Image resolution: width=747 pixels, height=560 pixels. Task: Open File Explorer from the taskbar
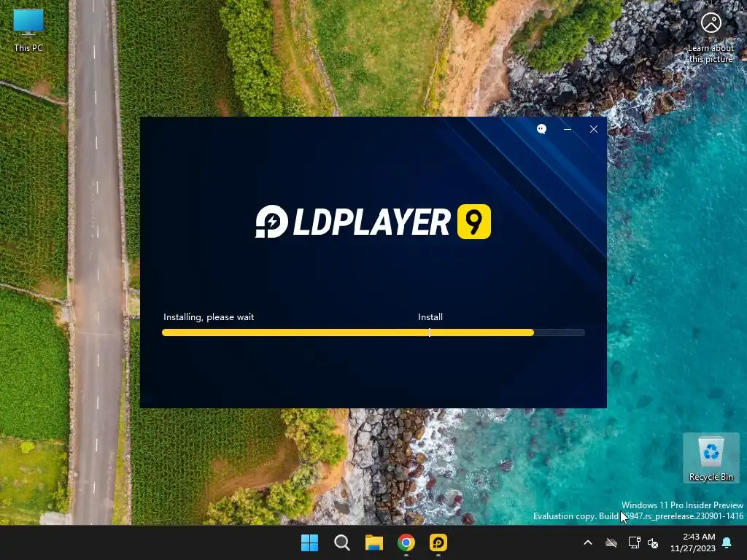click(374, 542)
